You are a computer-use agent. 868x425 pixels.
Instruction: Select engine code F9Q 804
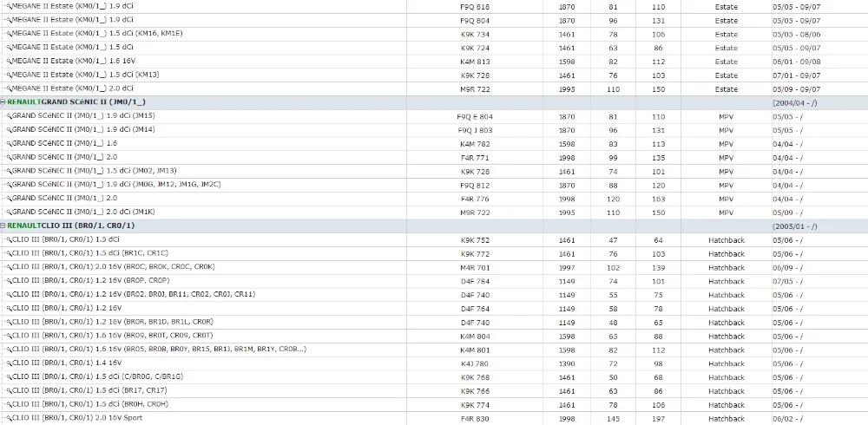click(475, 21)
